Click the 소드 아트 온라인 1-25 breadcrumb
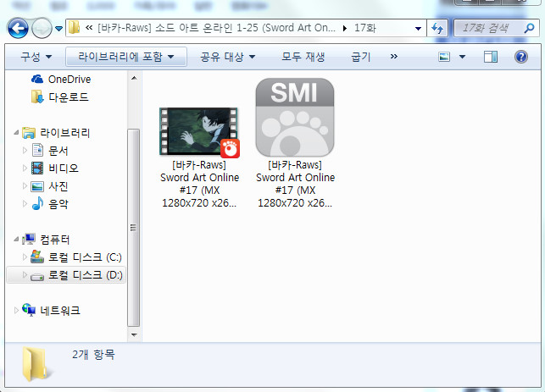This screenshot has width=545, height=392. coord(216,28)
